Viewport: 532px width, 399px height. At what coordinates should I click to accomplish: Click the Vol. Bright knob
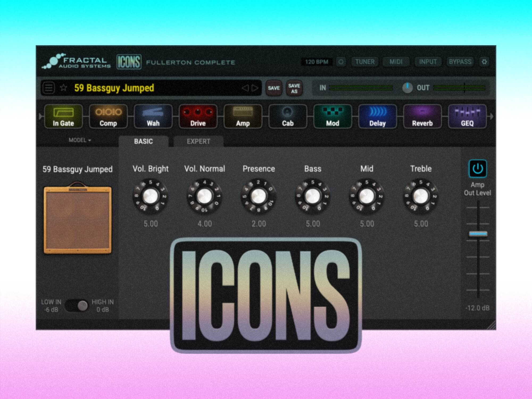(x=151, y=197)
